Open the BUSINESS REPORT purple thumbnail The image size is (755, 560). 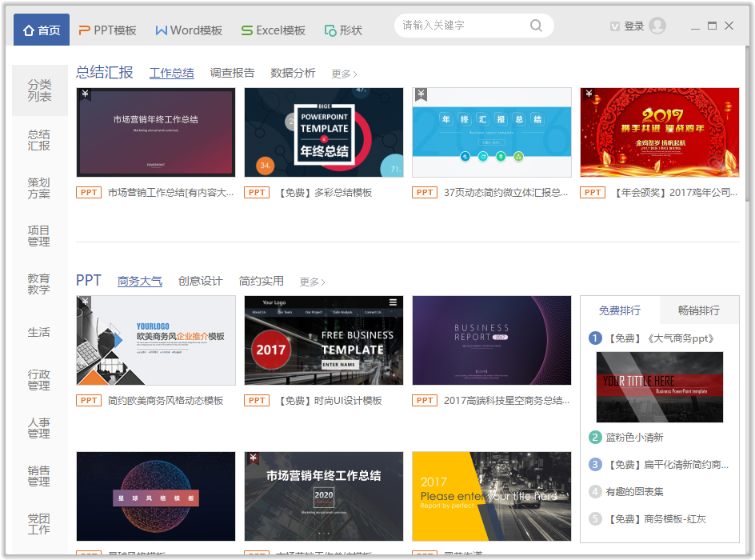(492, 341)
